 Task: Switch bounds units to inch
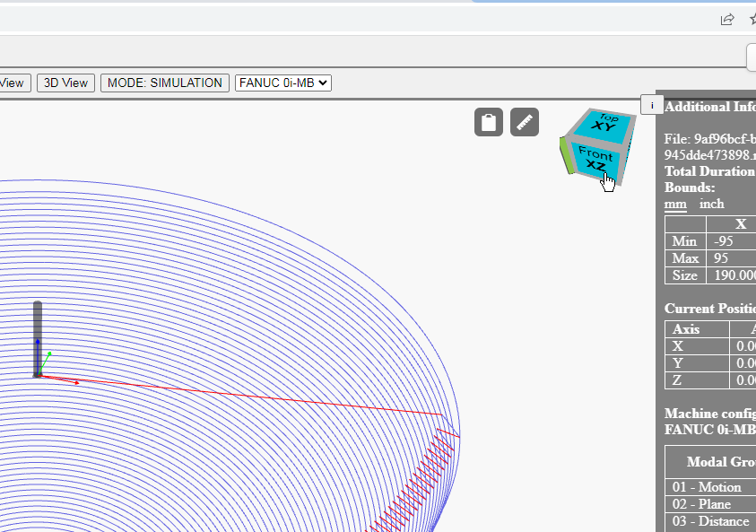coord(712,204)
